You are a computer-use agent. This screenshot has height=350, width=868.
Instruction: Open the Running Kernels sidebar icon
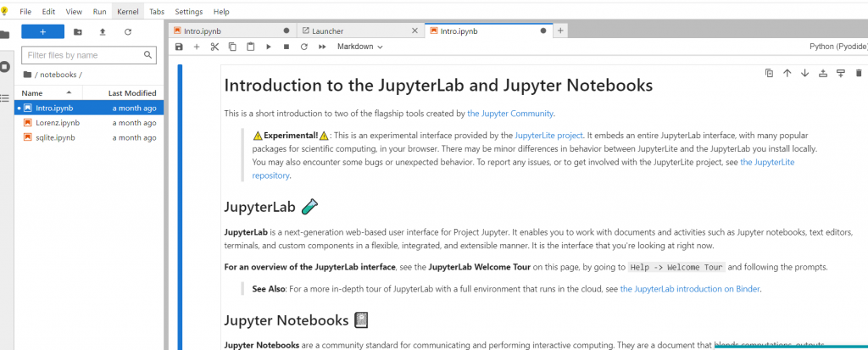4,67
